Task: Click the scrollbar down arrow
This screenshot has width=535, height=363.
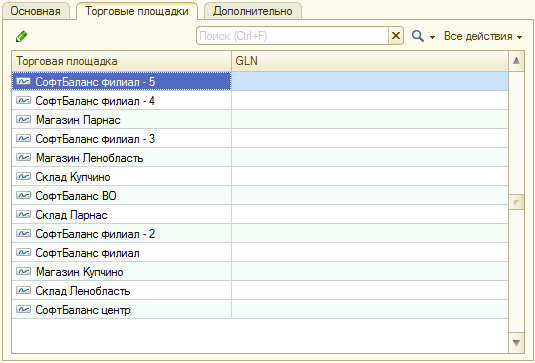Action: pos(516,343)
